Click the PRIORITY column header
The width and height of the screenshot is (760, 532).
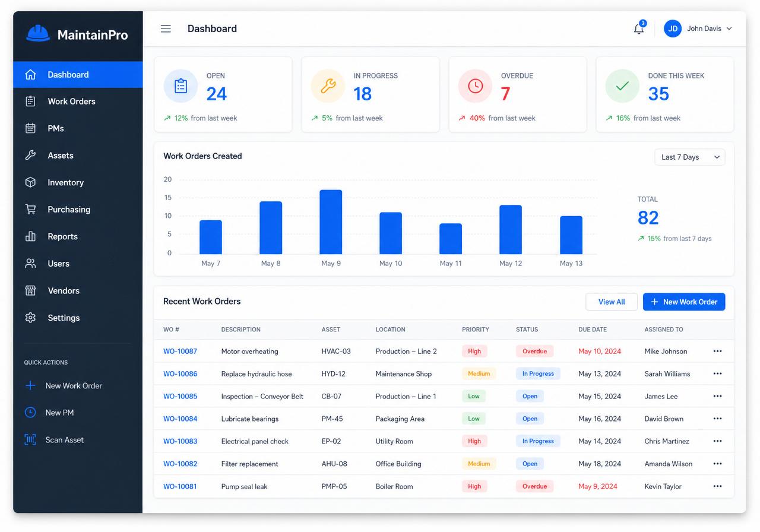point(476,330)
